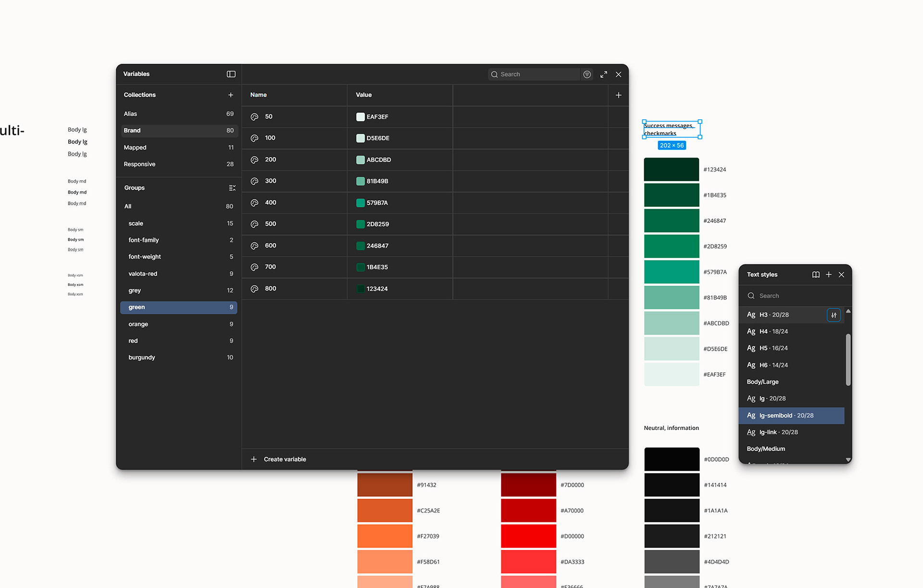
Task: Collapse groups list with Groups icon
Action: 232,188
